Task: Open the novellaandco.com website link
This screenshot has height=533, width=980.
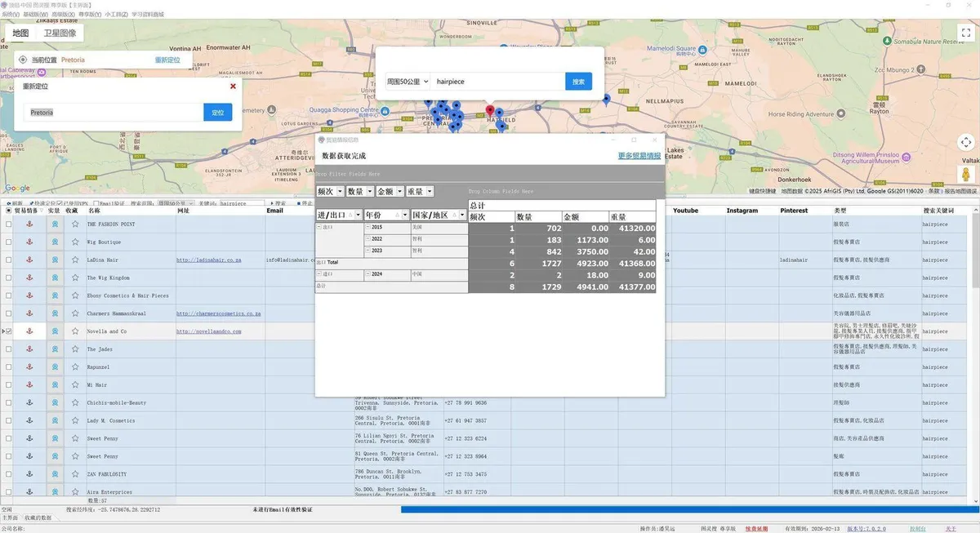Action: pos(209,331)
